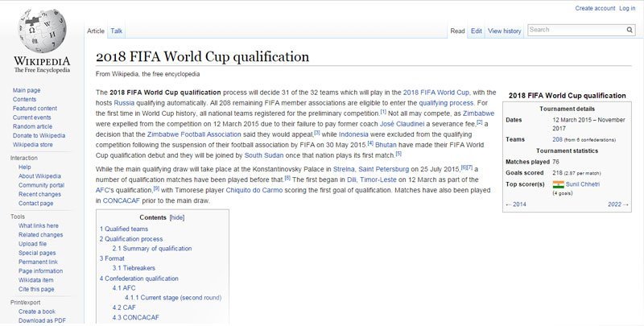
Task: Click the Log in link
Action: [627, 8]
